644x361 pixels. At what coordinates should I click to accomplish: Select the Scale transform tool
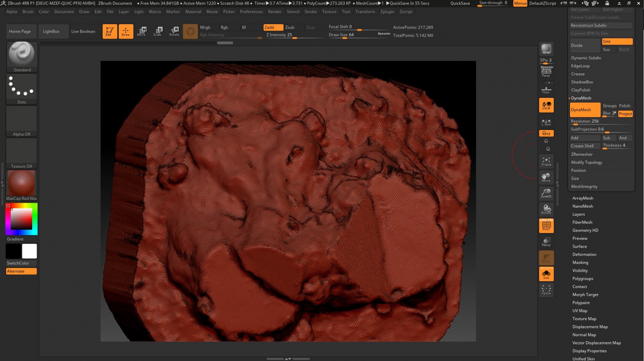coord(157,31)
